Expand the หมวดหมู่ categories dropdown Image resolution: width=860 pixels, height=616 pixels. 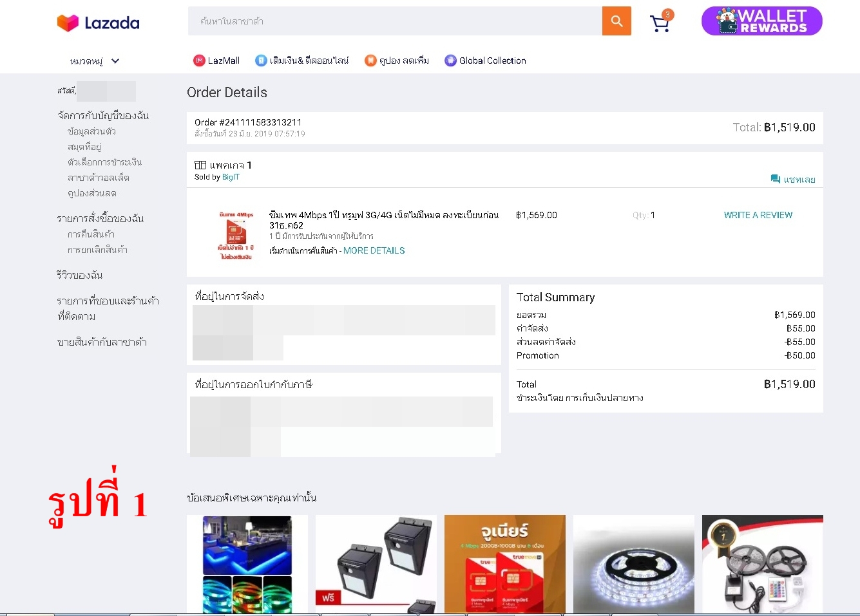click(x=95, y=61)
